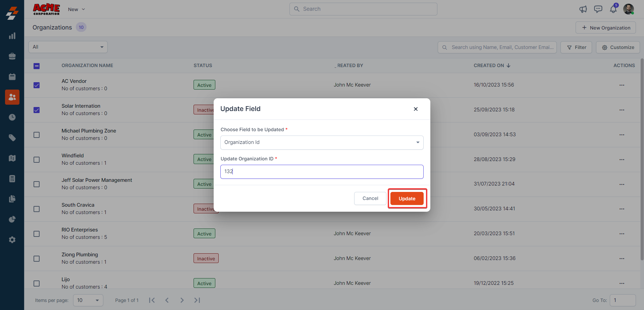
Task: Click the Organization Name column header
Action: click(87, 65)
